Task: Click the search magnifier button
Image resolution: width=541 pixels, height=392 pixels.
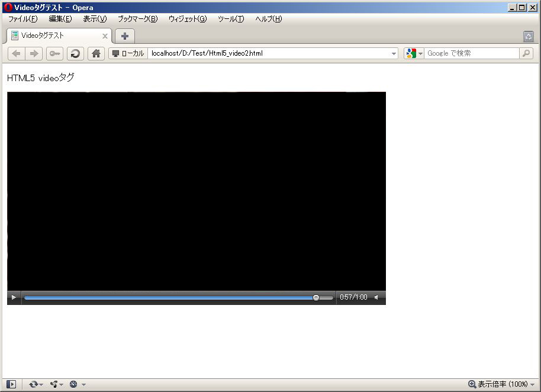Action: pos(526,53)
